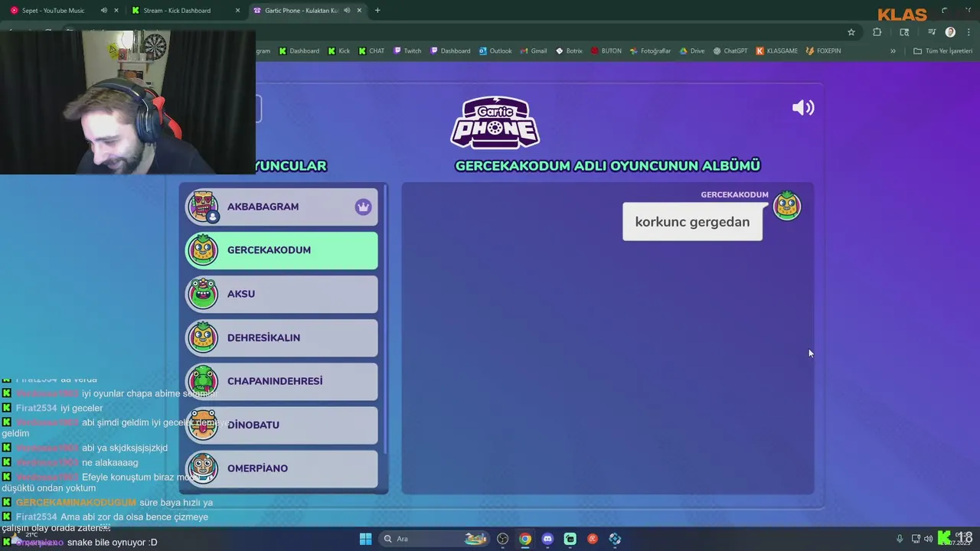
Task: Open the Outlook bookmark
Action: coord(495,51)
